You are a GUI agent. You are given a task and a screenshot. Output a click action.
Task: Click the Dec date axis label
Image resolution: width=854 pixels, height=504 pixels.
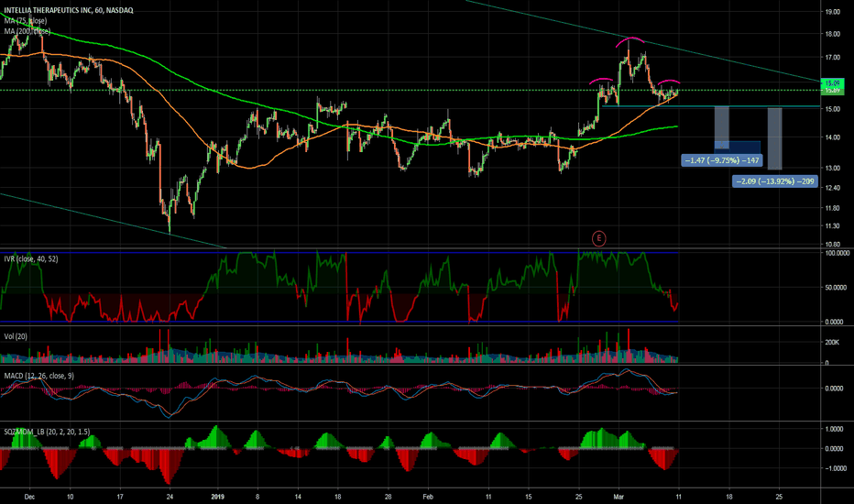click(x=30, y=497)
